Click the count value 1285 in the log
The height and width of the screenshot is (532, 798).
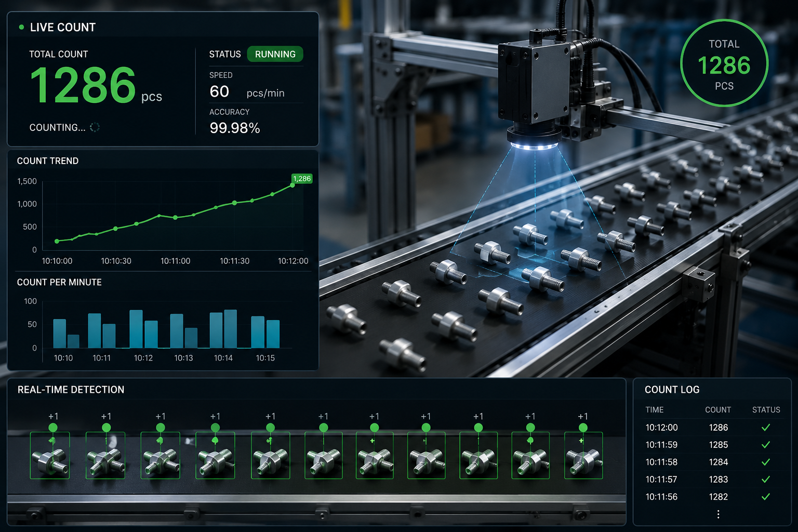[719, 445]
